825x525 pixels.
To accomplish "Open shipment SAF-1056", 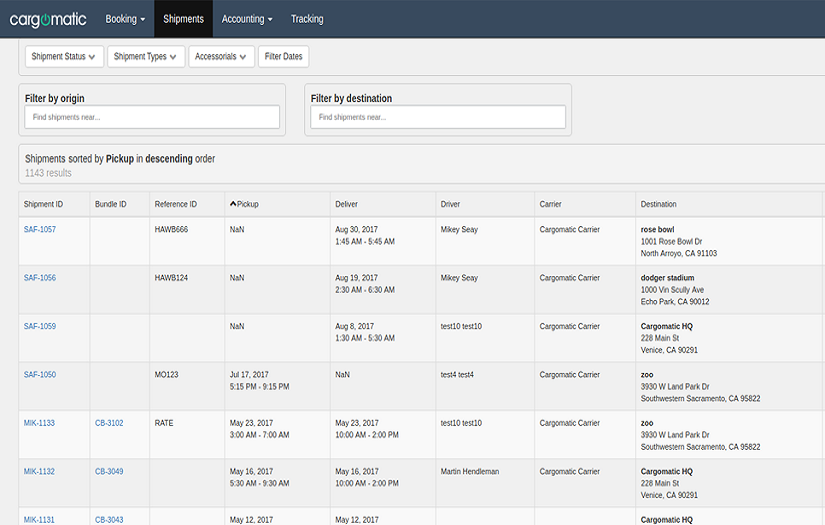I will tap(39, 278).
